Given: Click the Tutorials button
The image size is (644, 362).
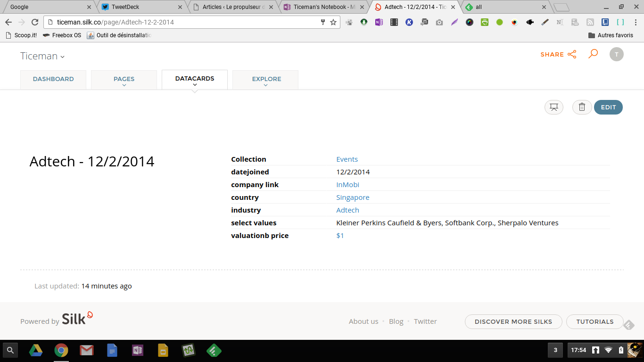Looking at the screenshot, I should tap(595, 321).
